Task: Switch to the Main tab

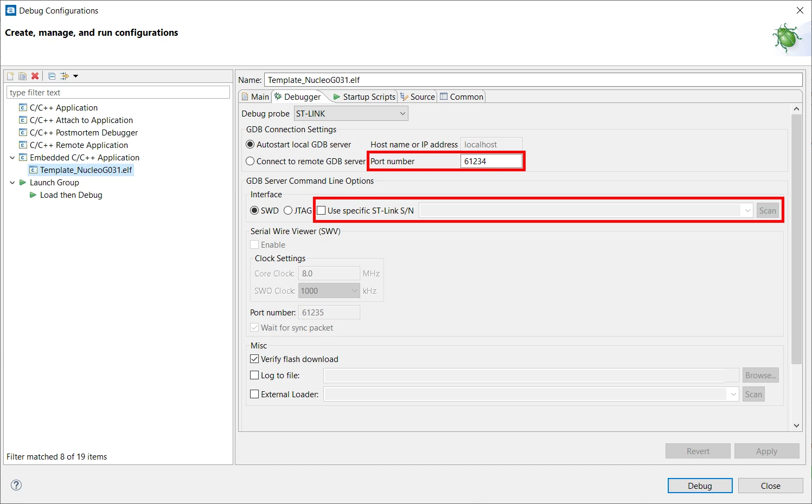Action: (x=255, y=96)
